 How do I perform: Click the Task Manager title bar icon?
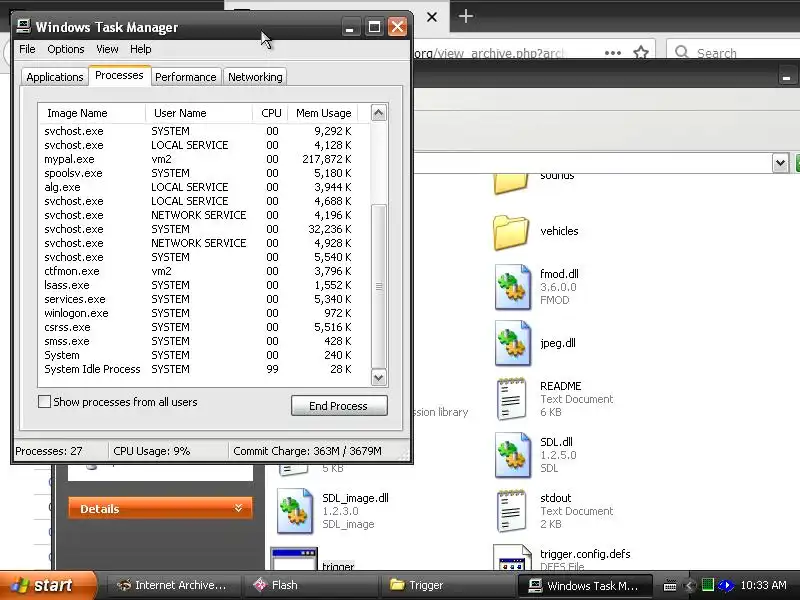click(23, 26)
